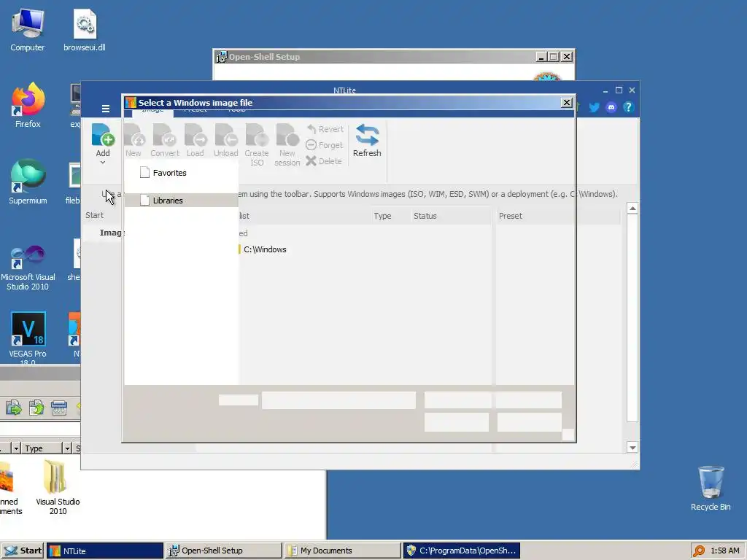The image size is (747, 560).
Task: Select Visual Studio 2010 folder in My Documents
Action: click(58, 487)
